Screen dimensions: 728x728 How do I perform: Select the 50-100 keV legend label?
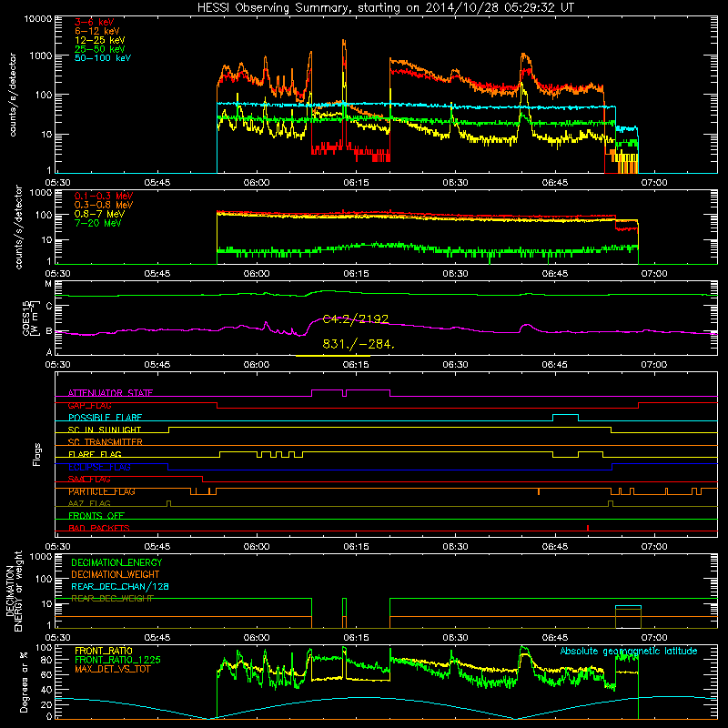tap(103, 58)
